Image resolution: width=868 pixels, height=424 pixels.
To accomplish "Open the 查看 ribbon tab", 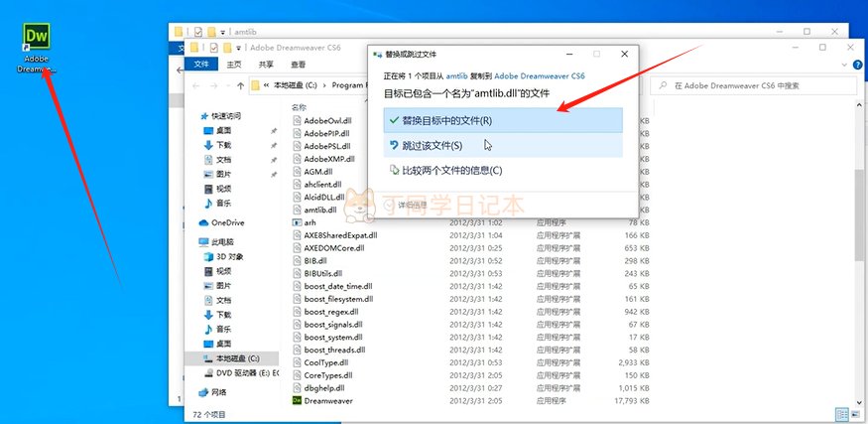I will coord(298,65).
